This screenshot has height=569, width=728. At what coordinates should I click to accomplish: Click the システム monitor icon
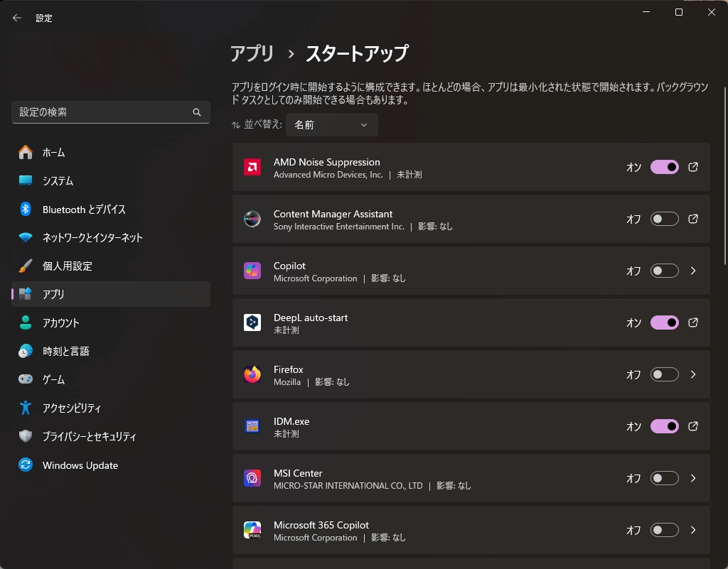tap(26, 180)
